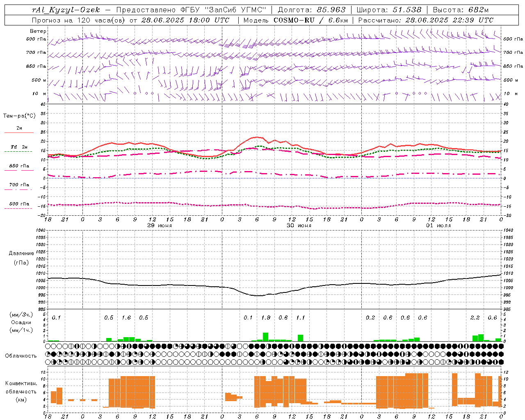The image size is (525, 420).
Task: Click the green precipitation bar below 1.1
Action: click(x=301, y=338)
